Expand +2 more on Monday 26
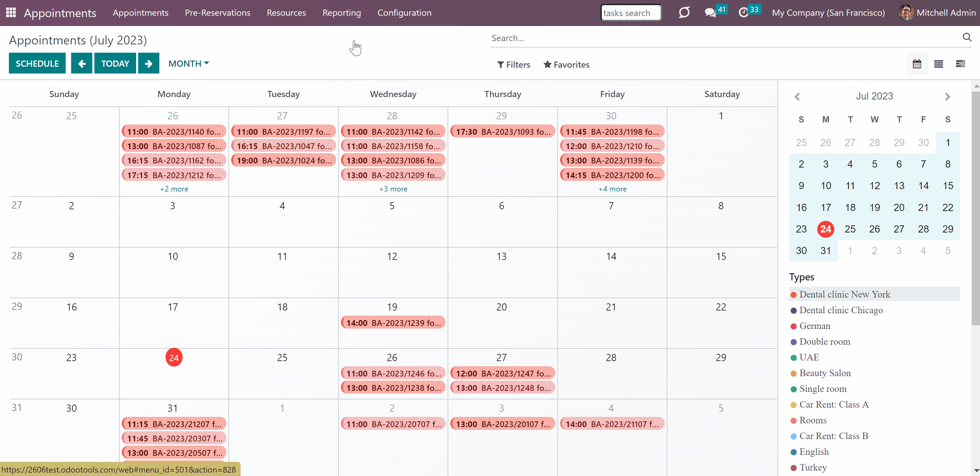The height and width of the screenshot is (476, 980). (174, 189)
